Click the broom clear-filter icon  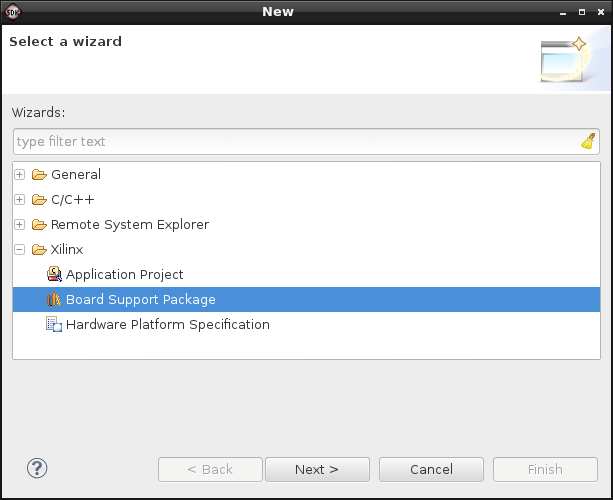(588, 141)
